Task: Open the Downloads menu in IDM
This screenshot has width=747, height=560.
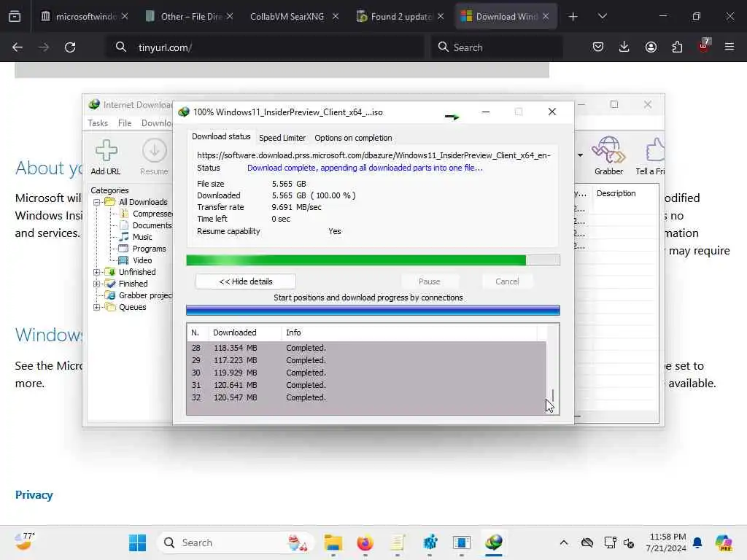Action: tap(156, 122)
